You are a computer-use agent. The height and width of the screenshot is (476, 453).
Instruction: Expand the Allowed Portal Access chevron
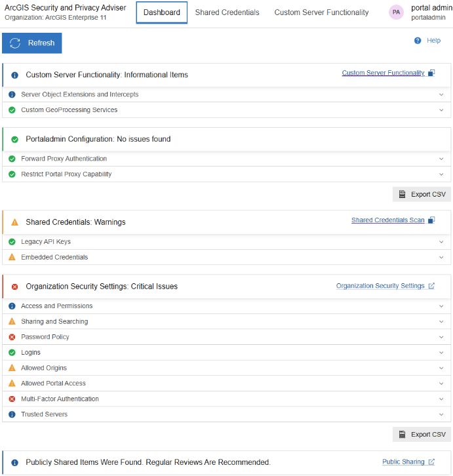coord(441,384)
